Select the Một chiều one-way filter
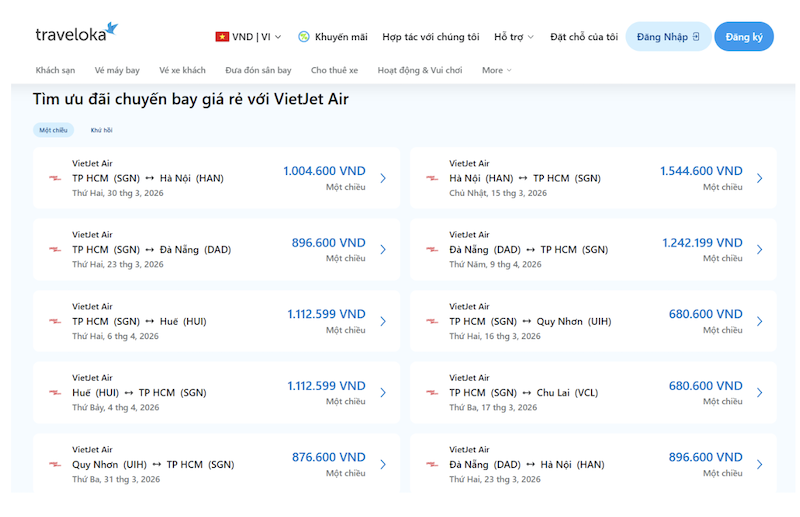This screenshot has width=800, height=517. [53, 130]
